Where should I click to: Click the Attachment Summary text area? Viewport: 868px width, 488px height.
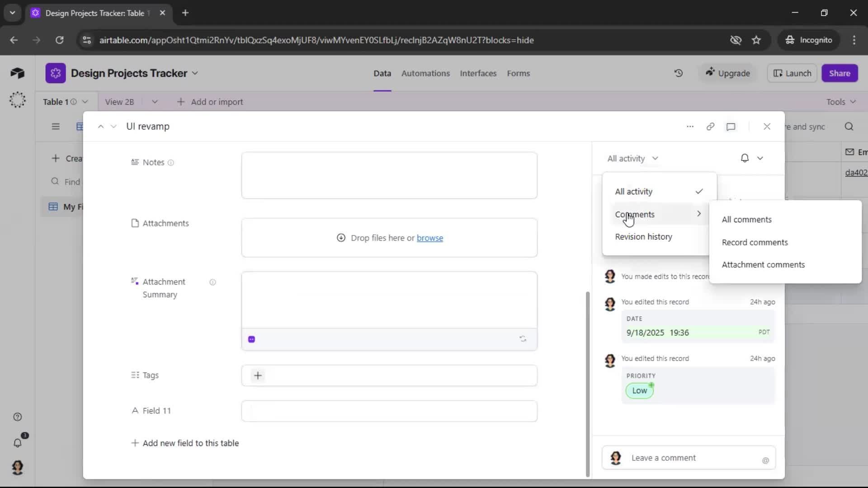point(389,300)
